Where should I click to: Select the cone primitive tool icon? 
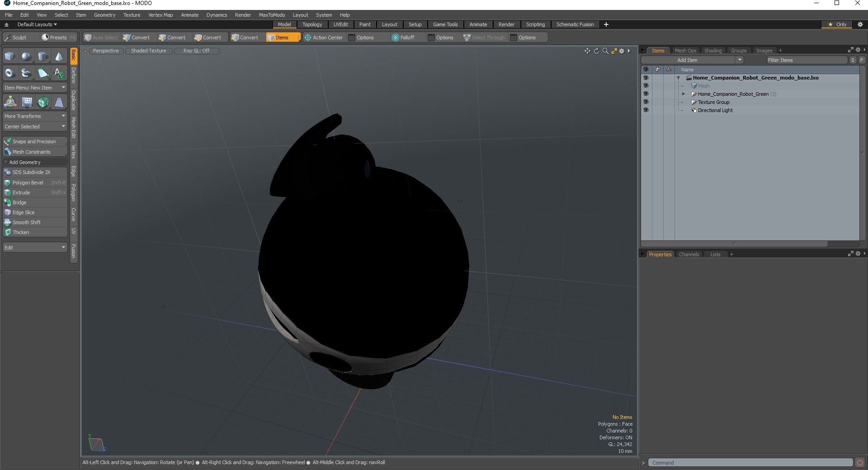[x=59, y=56]
